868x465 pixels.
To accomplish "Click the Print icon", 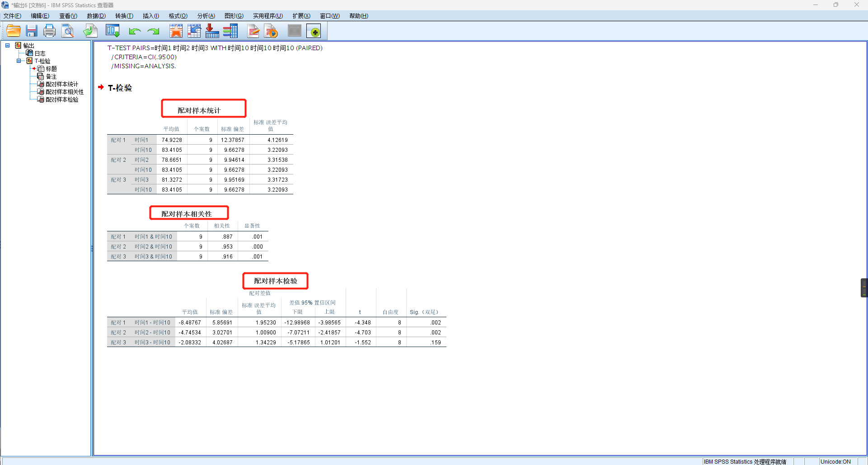I will pos(50,31).
